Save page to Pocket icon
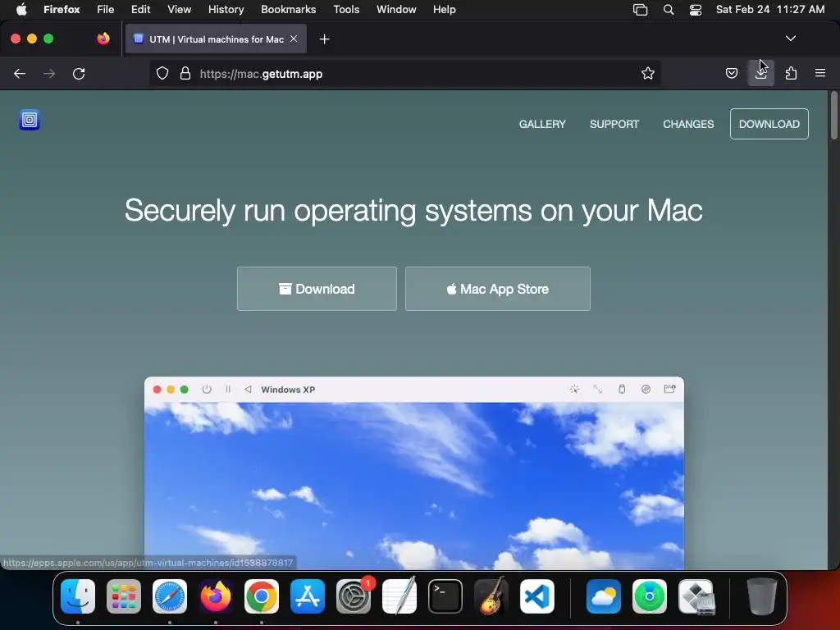Image resolution: width=840 pixels, height=630 pixels. point(731,73)
